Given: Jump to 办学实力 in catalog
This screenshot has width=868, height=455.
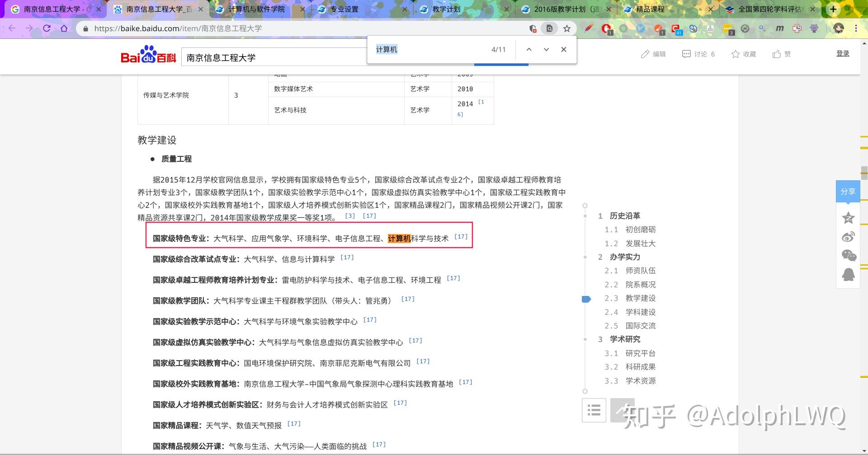Looking at the screenshot, I should (x=625, y=257).
